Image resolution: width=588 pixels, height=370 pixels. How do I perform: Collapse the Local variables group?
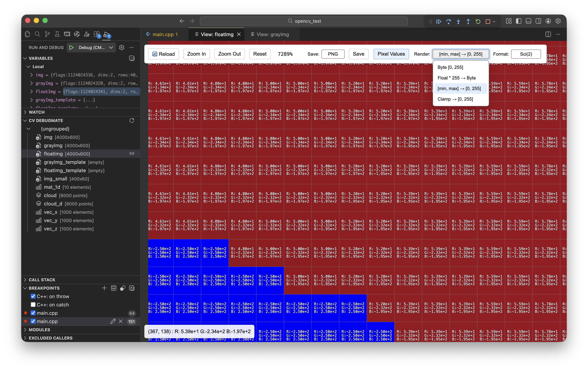pyautogui.click(x=29, y=66)
